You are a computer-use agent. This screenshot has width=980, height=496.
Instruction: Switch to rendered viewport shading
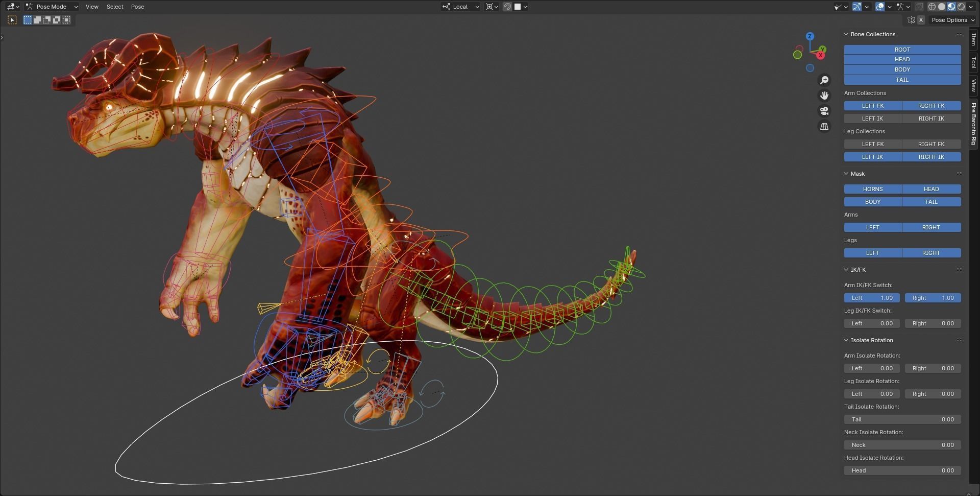(x=961, y=7)
